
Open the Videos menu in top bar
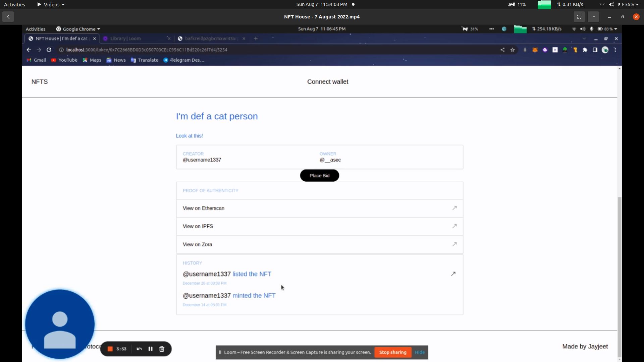pos(51,4)
